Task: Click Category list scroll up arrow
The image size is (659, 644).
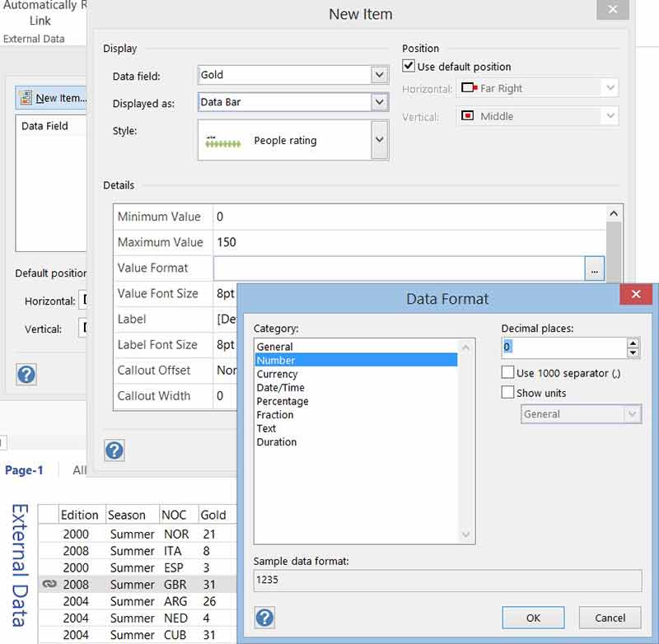Action: [x=465, y=348]
